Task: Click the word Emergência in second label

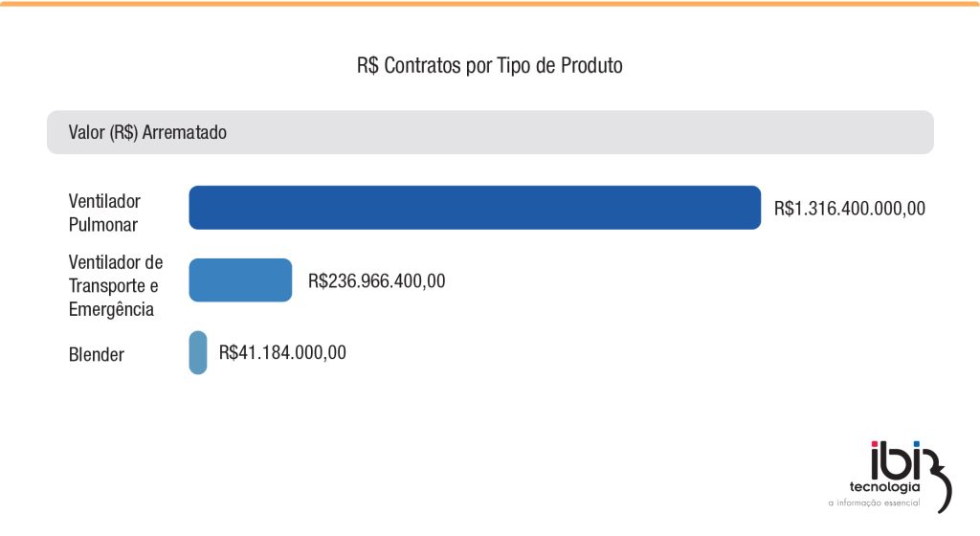Action: [111, 309]
